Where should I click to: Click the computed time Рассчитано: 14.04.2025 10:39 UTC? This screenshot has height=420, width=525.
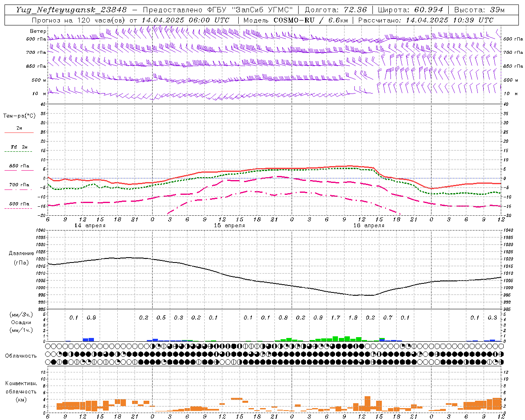click(x=426, y=20)
